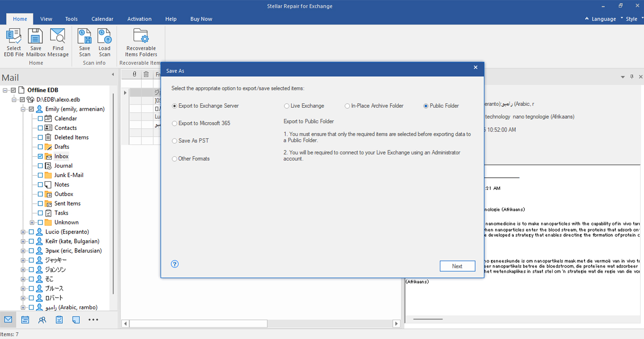Switch to Tasks view in bottom navigation
644x339 pixels.
point(59,320)
